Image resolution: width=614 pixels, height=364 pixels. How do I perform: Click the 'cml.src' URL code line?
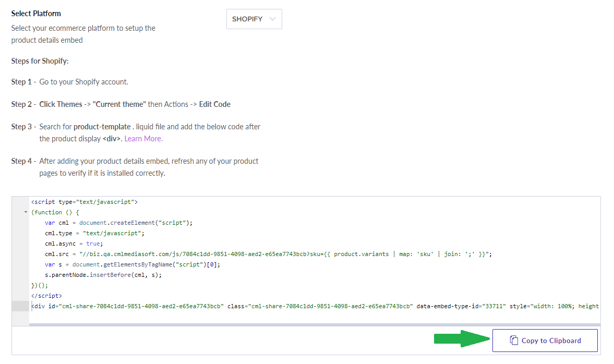point(268,254)
